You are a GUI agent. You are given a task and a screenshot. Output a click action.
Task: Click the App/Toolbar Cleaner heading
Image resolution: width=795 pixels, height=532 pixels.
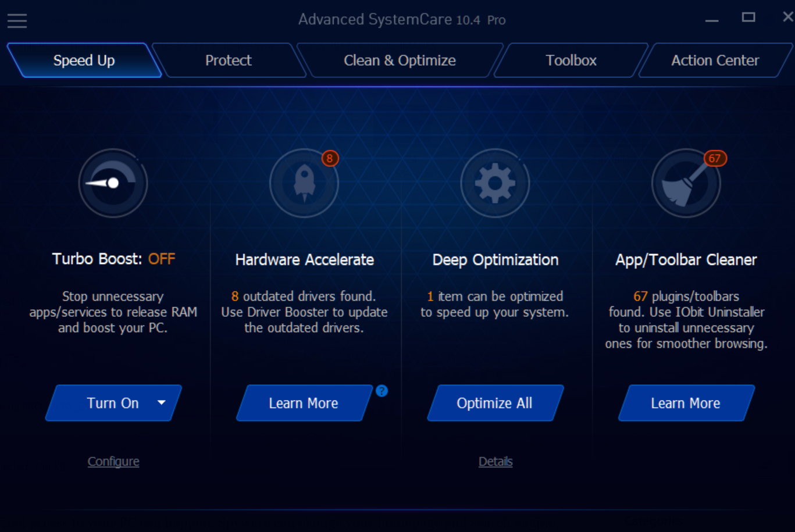[686, 260]
